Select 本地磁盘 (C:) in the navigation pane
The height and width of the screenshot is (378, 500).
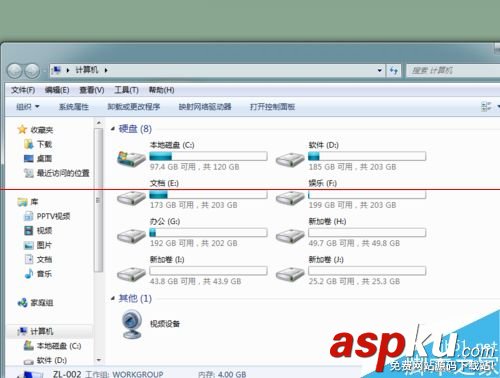point(53,346)
